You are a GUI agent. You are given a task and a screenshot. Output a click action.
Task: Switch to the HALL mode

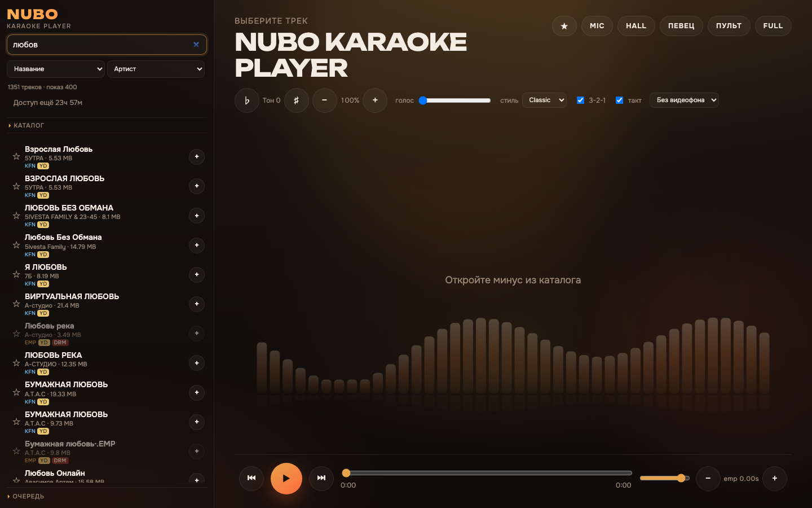[x=636, y=26]
